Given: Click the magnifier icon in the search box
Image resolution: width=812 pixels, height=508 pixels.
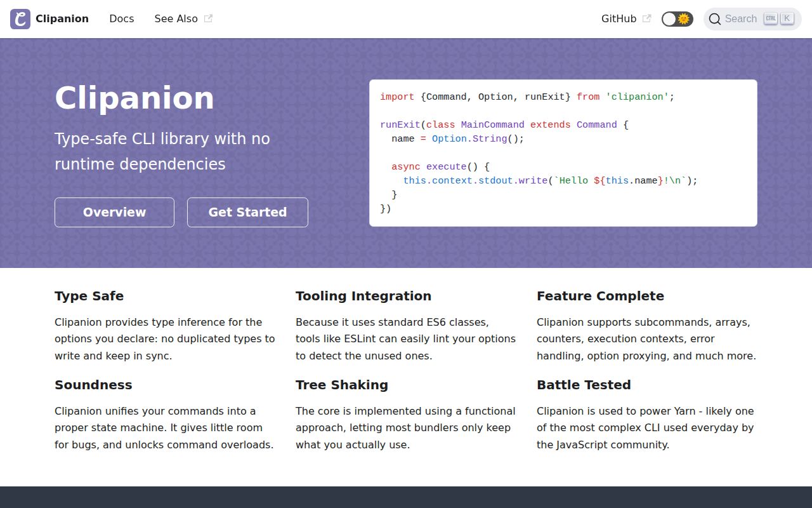Looking at the screenshot, I should coord(715,19).
